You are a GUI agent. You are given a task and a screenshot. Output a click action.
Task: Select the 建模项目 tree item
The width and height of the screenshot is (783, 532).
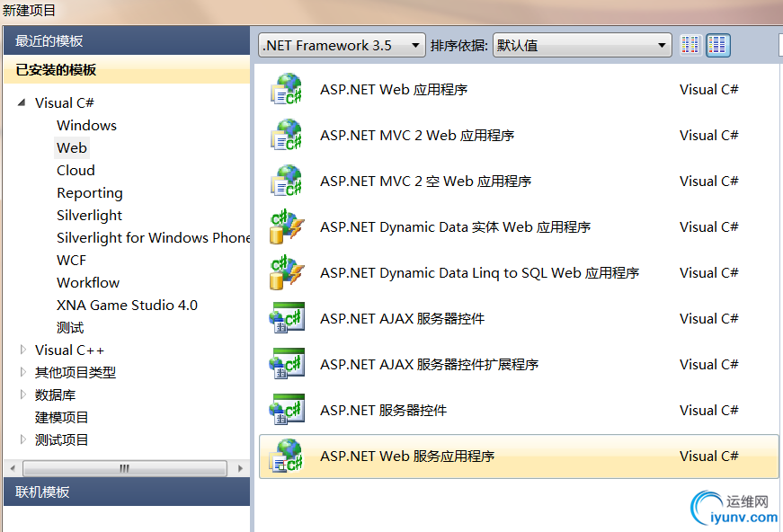pos(61,417)
